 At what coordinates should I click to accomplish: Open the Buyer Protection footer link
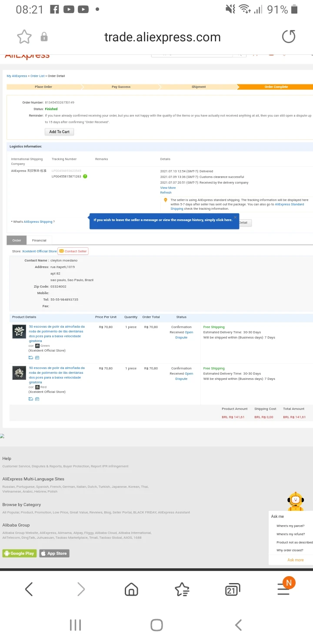(76, 466)
